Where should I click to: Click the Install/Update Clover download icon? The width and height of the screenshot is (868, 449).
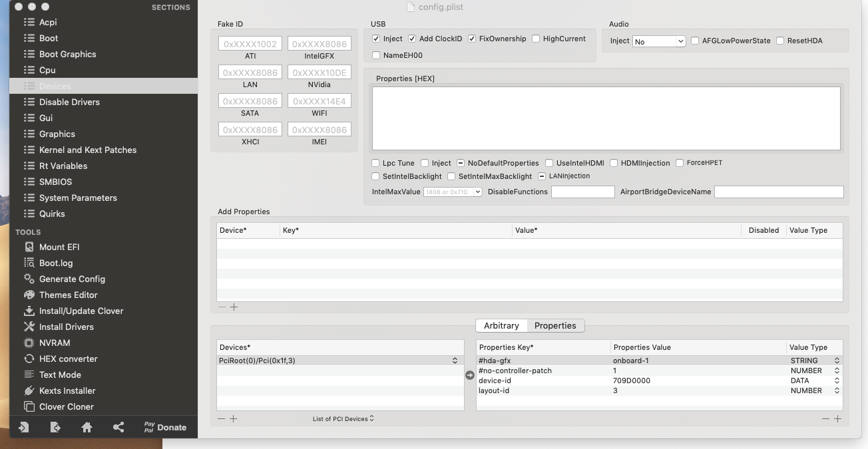tap(29, 311)
